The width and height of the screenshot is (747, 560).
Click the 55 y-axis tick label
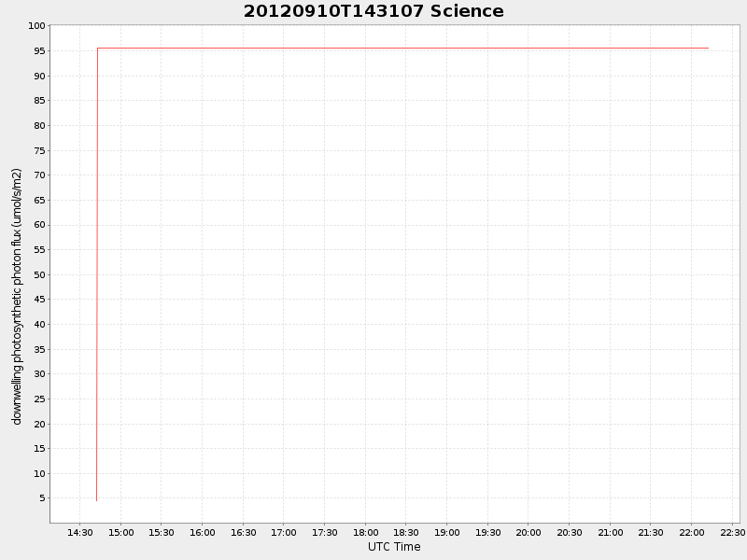tap(39, 249)
